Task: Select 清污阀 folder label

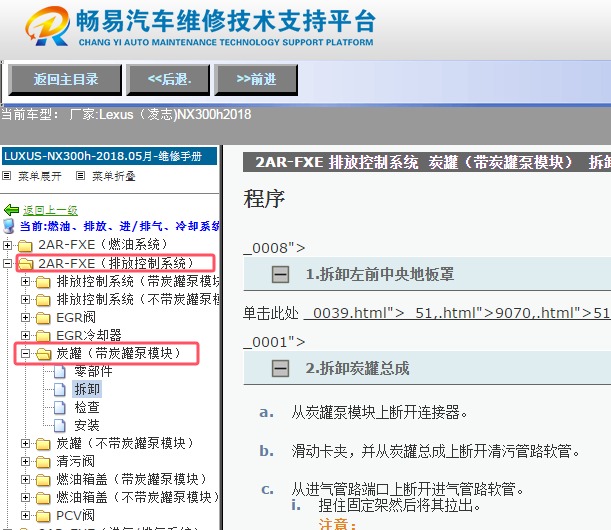Action: 75,461
